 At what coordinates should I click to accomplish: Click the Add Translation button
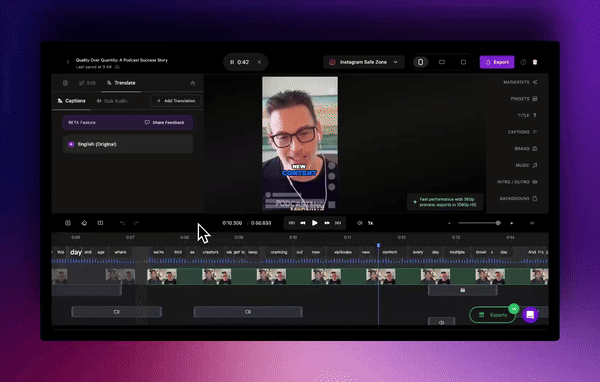tap(176, 101)
